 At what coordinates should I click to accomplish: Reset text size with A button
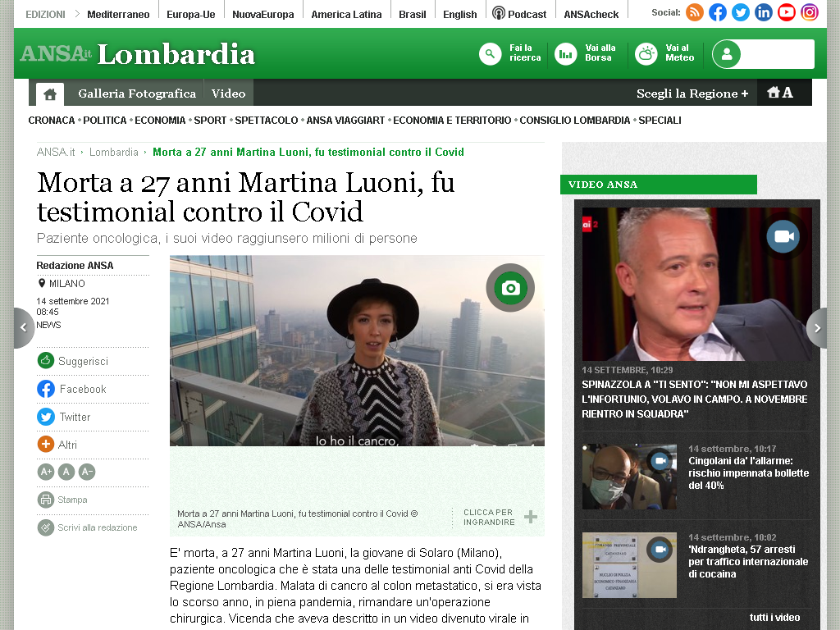pyautogui.click(x=66, y=472)
